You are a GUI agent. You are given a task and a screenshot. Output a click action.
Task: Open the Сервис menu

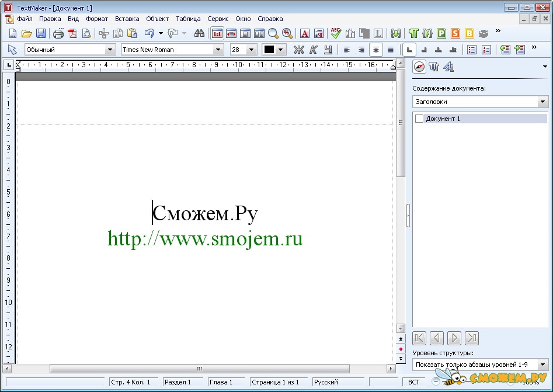[x=218, y=19]
